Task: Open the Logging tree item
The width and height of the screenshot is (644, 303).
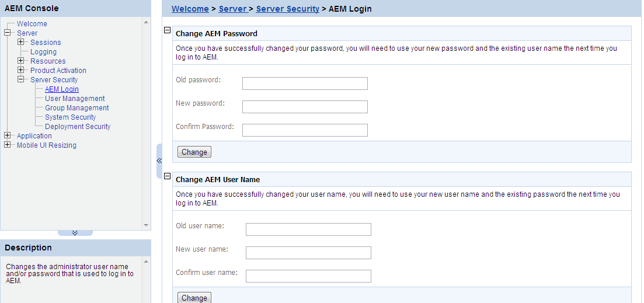Action: [44, 52]
